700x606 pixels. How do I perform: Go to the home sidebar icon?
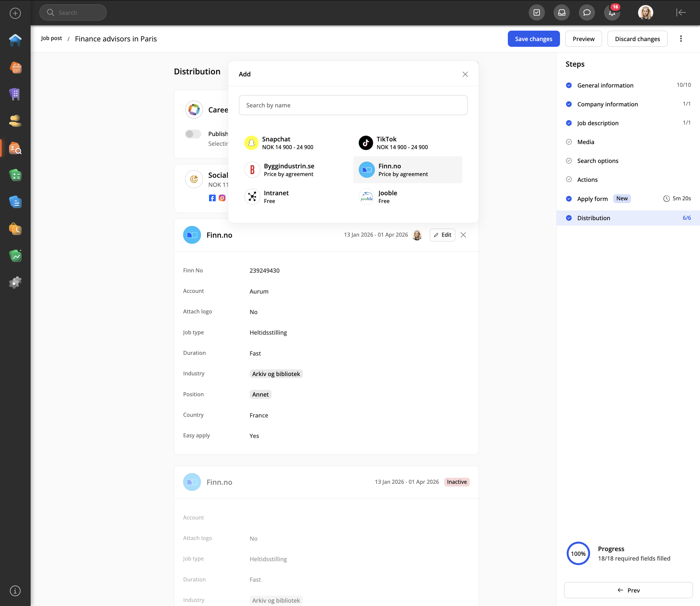pyautogui.click(x=15, y=40)
